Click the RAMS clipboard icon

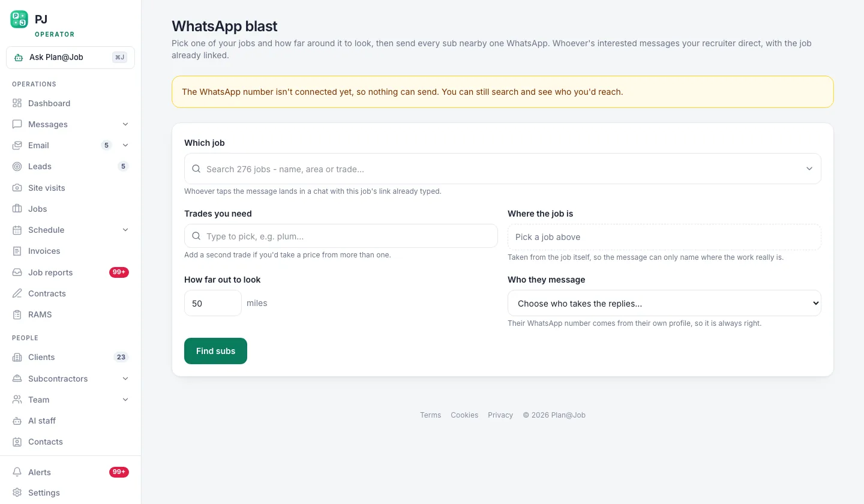click(17, 314)
